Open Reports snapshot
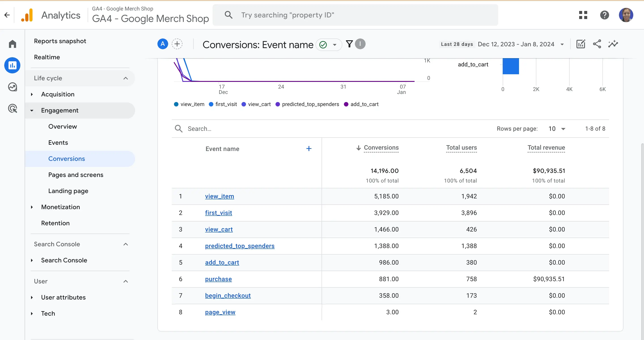 click(x=60, y=41)
